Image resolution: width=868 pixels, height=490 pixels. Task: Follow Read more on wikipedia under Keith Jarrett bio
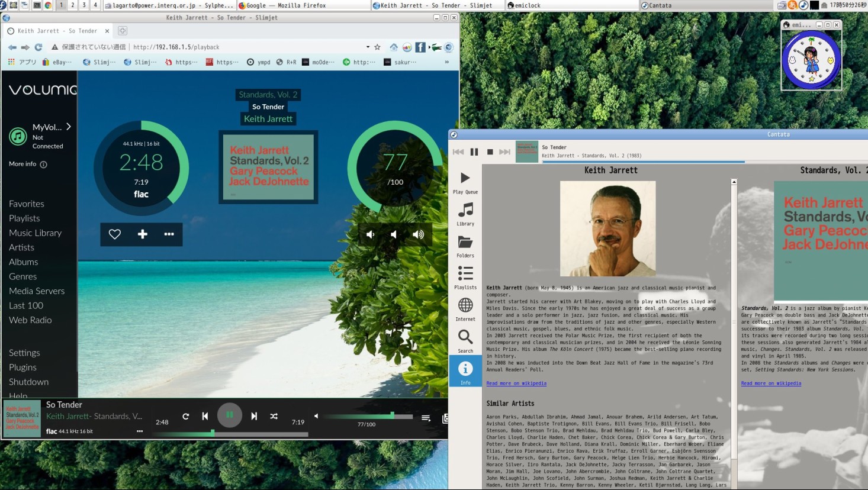point(516,383)
